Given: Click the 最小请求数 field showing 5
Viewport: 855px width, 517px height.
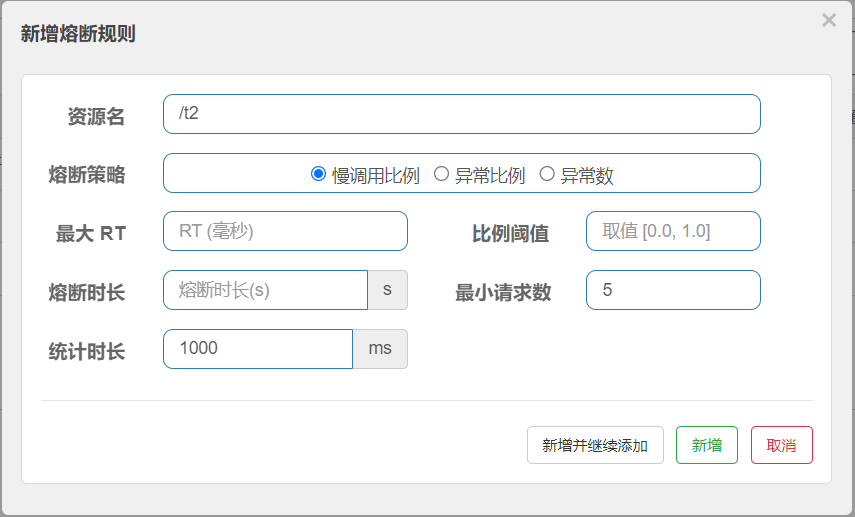Looking at the screenshot, I should (672, 290).
